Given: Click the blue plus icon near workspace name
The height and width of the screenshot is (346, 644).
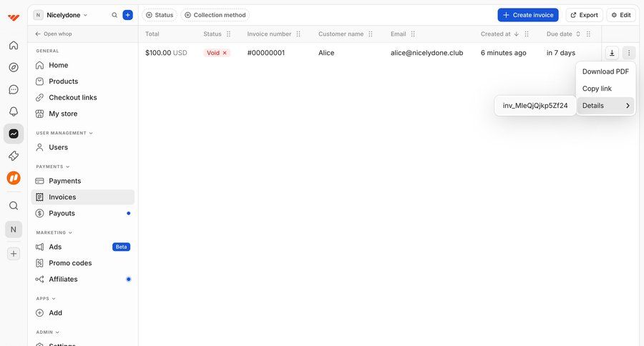Looking at the screenshot, I should click(127, 15).
